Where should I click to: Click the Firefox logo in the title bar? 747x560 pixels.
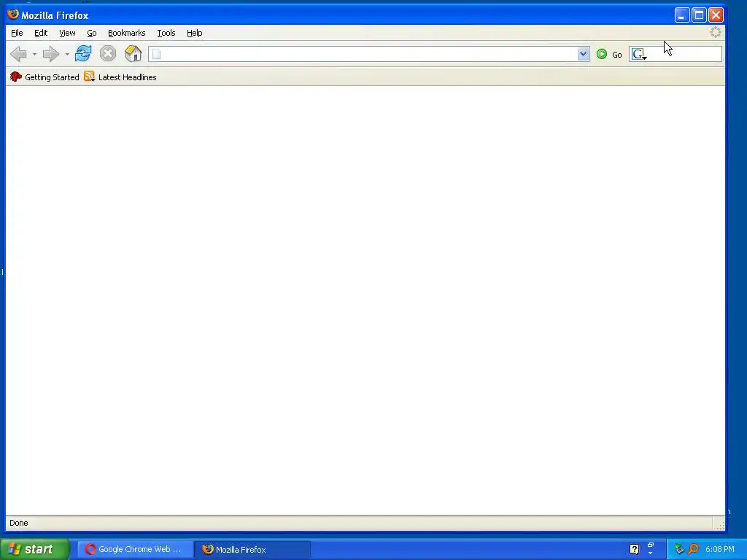tap(13, 15)
